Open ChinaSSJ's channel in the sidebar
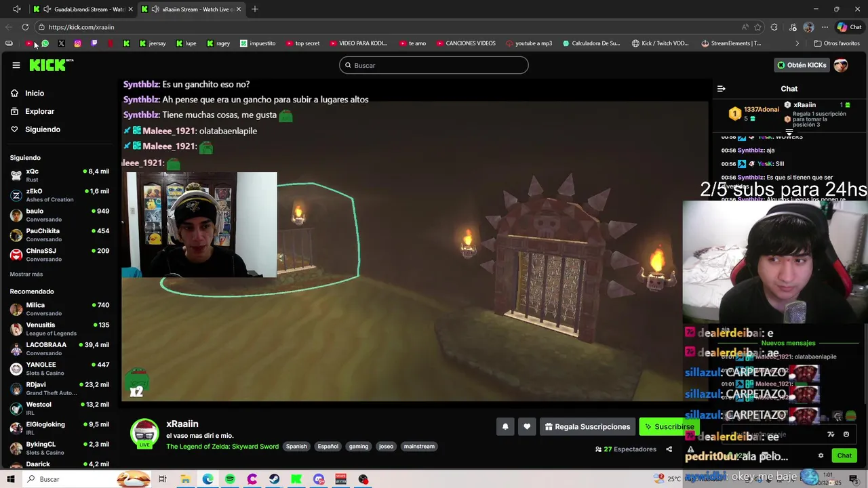 [60, 254]
